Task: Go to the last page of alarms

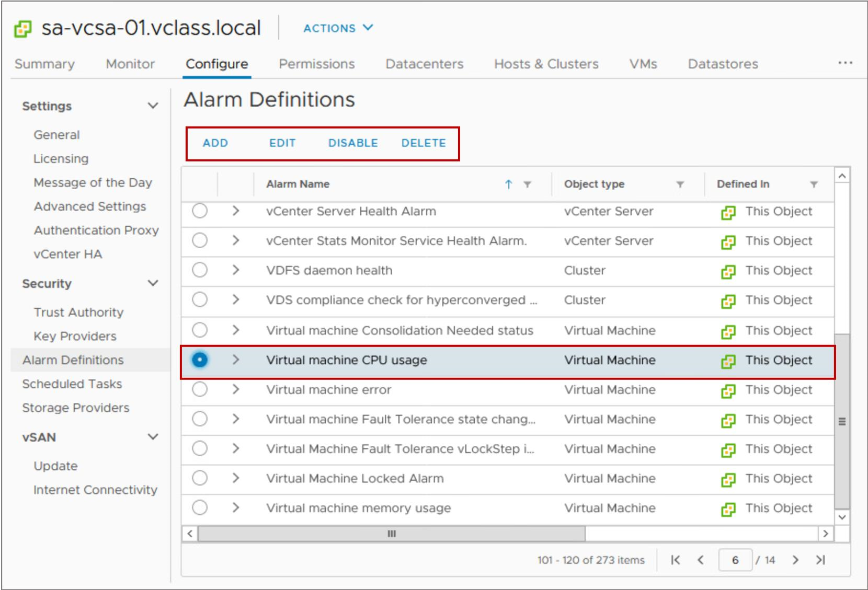Action: tap(820, 560)
